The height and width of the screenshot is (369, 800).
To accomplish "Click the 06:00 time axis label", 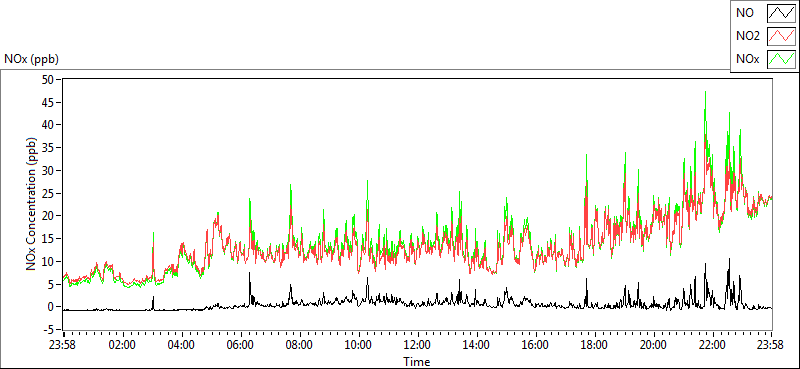I will coord(241,345).
